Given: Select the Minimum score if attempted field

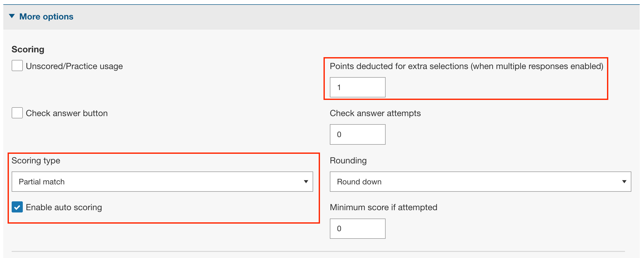Looking at the screenshot, I should point(357,229).
